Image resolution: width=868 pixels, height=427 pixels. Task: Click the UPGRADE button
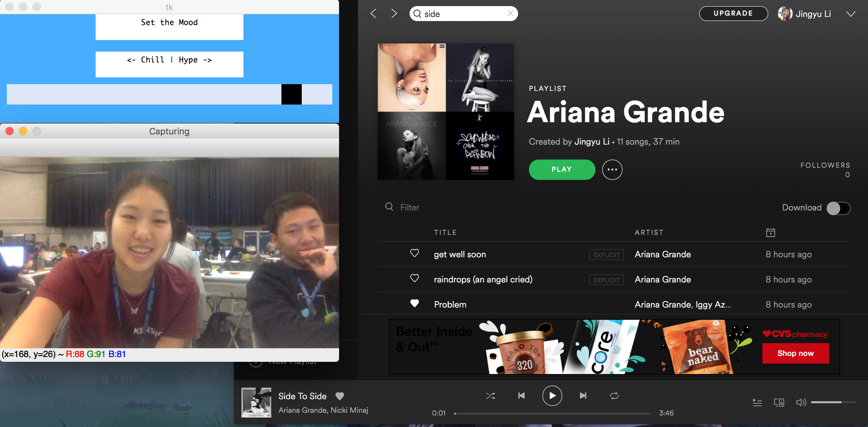coord(733,14)
